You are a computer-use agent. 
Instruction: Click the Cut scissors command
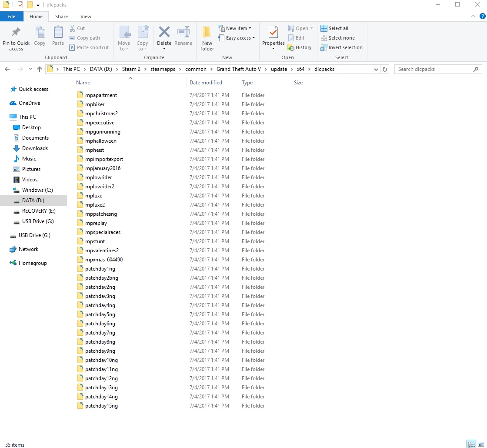click(x=77, y=28)
